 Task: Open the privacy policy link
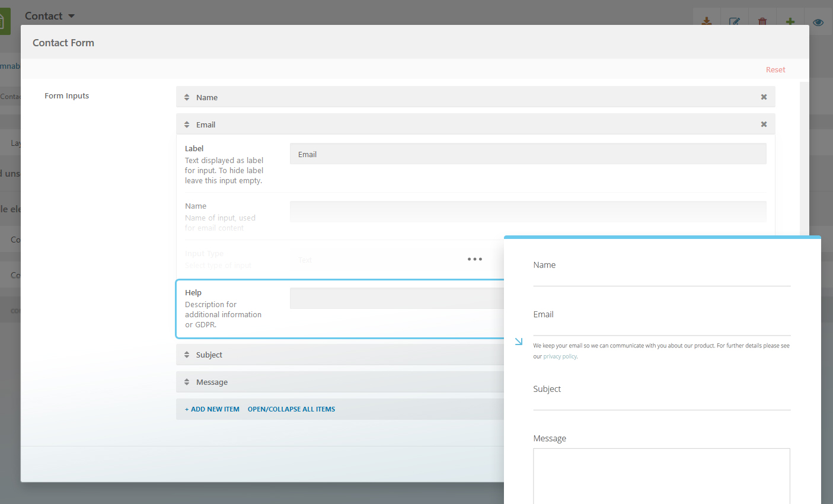point(560,356)
